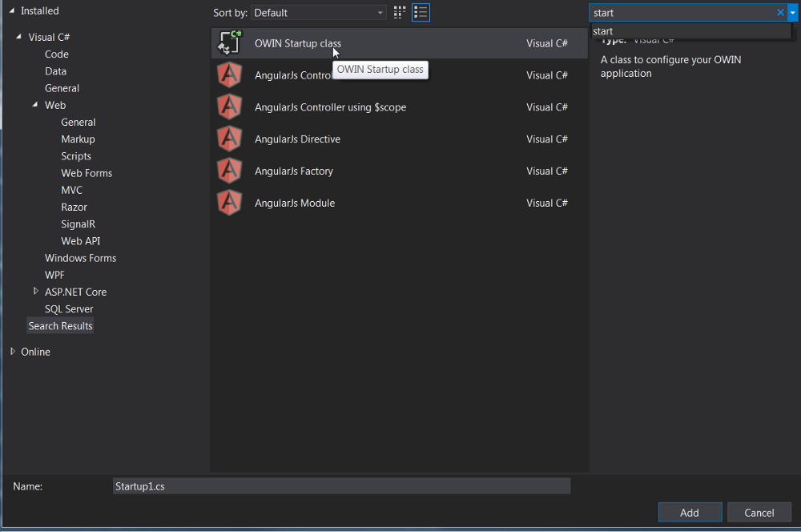Select the Web tree label
The height and width of the screenshot is (532, 801).
(x=55, y=105)
